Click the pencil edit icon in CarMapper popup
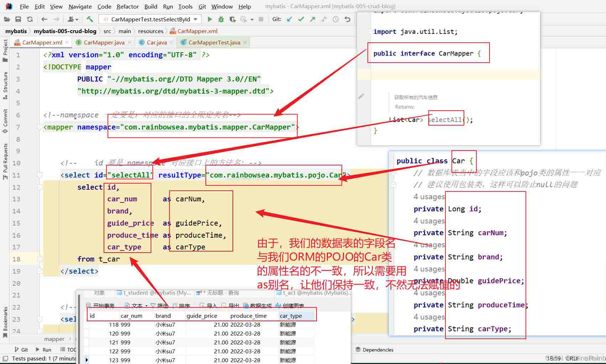Viewport: 606px width, 364px height. (361, 96)
